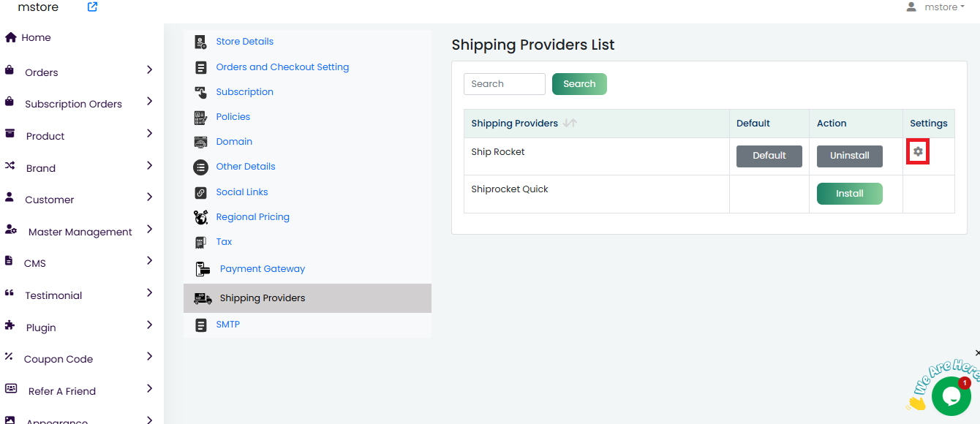Click the Social Links chain icon
Image resolution: width=980 pixels, height=424 pixels.
coord(200,192)
